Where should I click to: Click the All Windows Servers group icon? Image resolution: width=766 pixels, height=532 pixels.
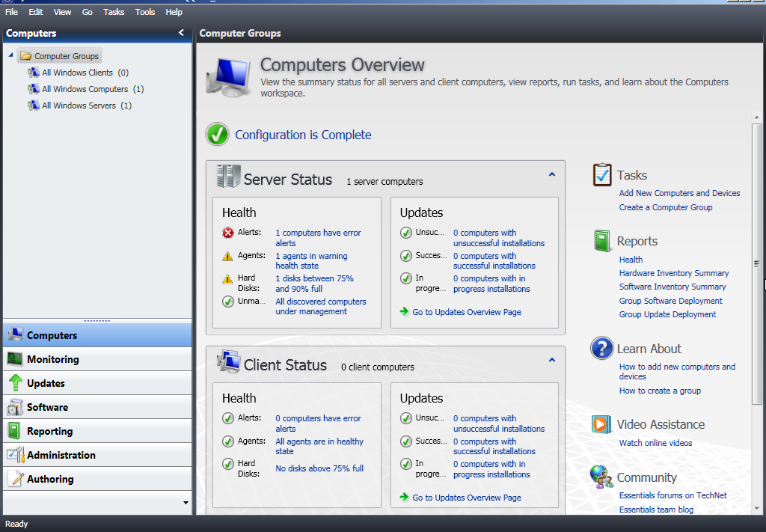click(34, 106)
